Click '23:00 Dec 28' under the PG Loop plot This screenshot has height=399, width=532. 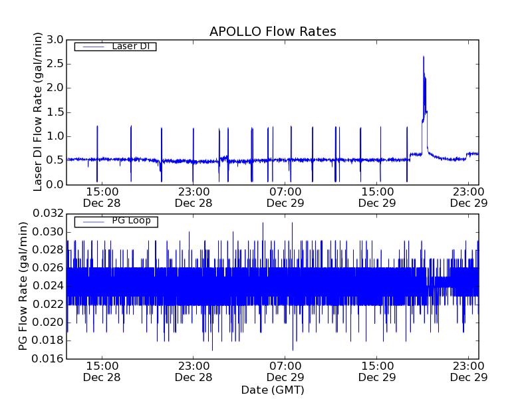pos(194,372)
